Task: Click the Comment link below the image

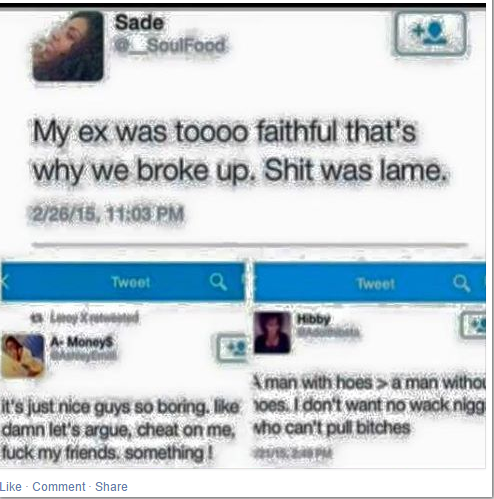Action: [x=59, y=487]
